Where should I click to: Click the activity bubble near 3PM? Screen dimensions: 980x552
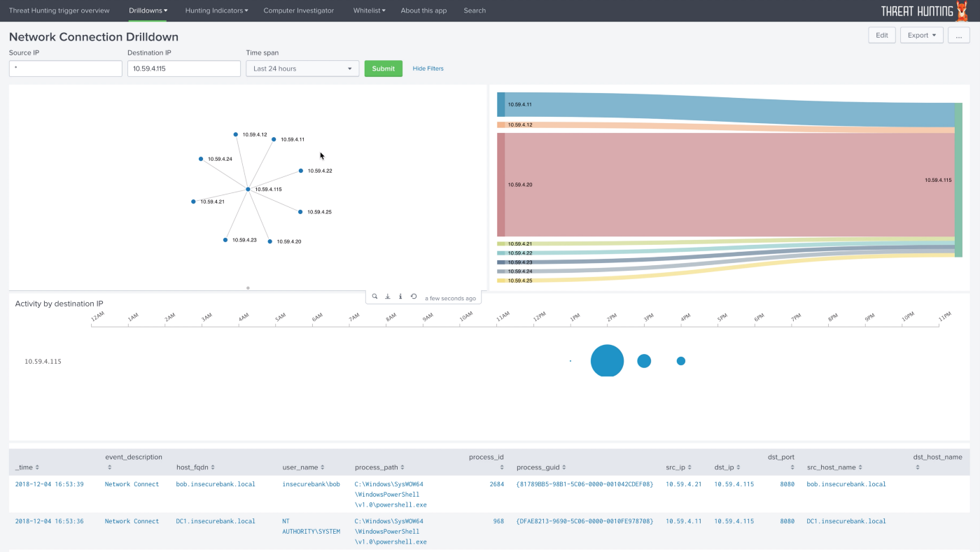point(644,361)
